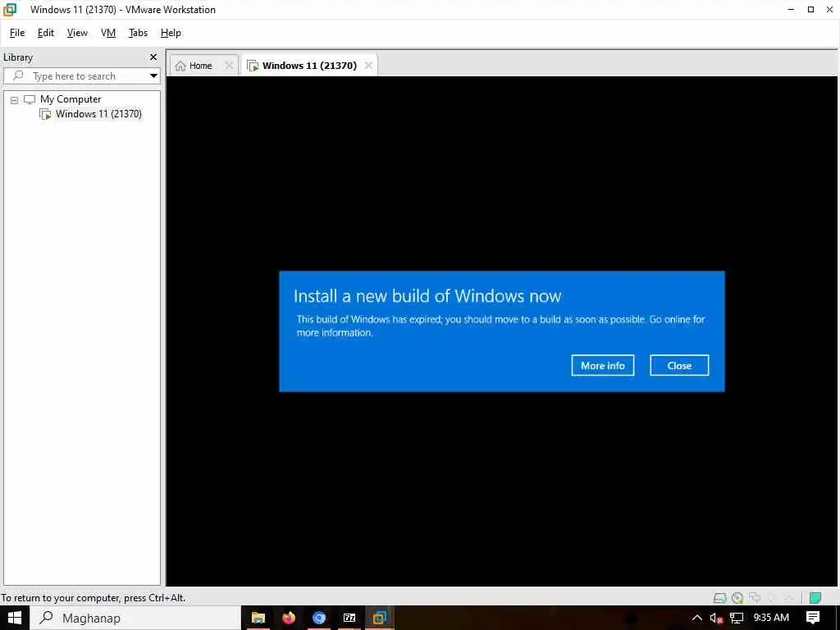Click the hard disk device status icon

[x=720, y=598]
